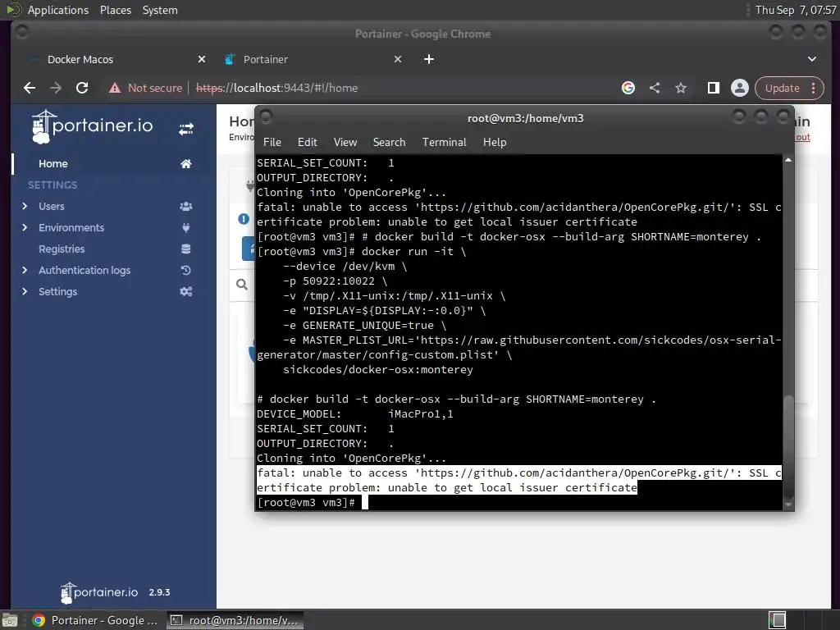840x630 pixels.
Task: Expand the Settings sidebar section chevron
Action: coord(25,291)
